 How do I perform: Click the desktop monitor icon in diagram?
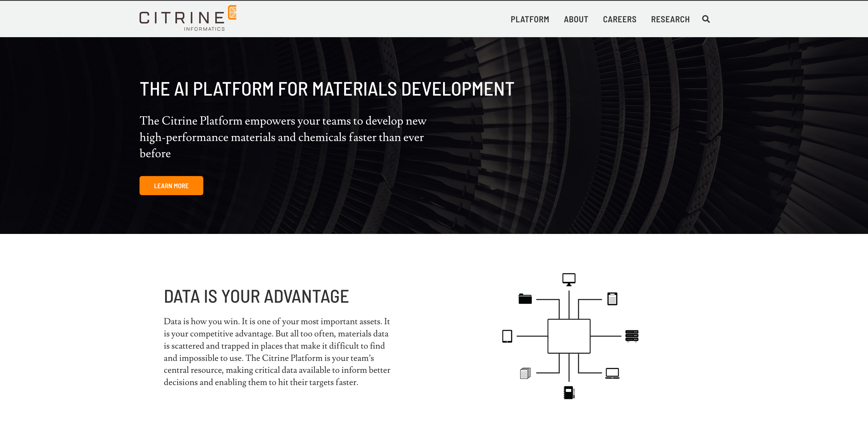(x=569, y=279)
